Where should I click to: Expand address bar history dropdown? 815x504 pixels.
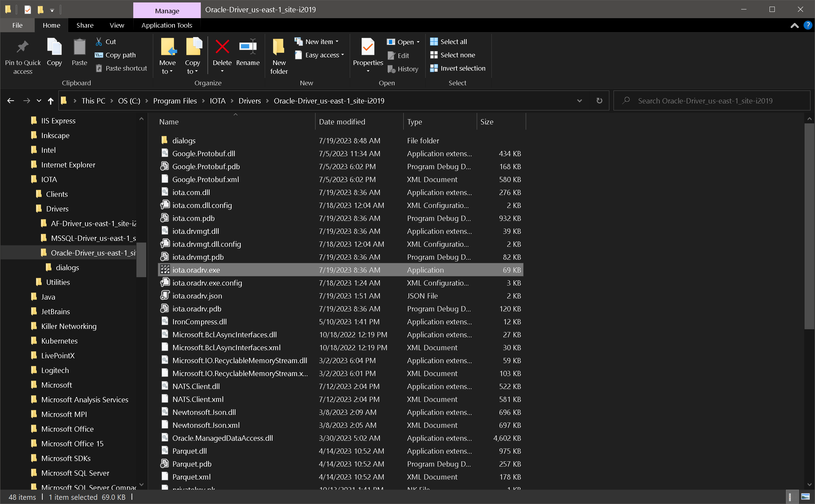[x=580, y=101]
